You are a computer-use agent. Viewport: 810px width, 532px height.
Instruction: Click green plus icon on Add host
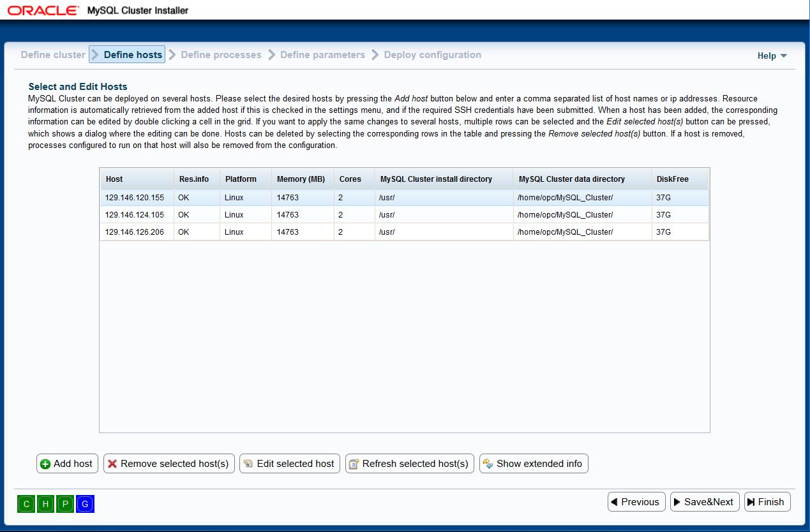(45, 464)
